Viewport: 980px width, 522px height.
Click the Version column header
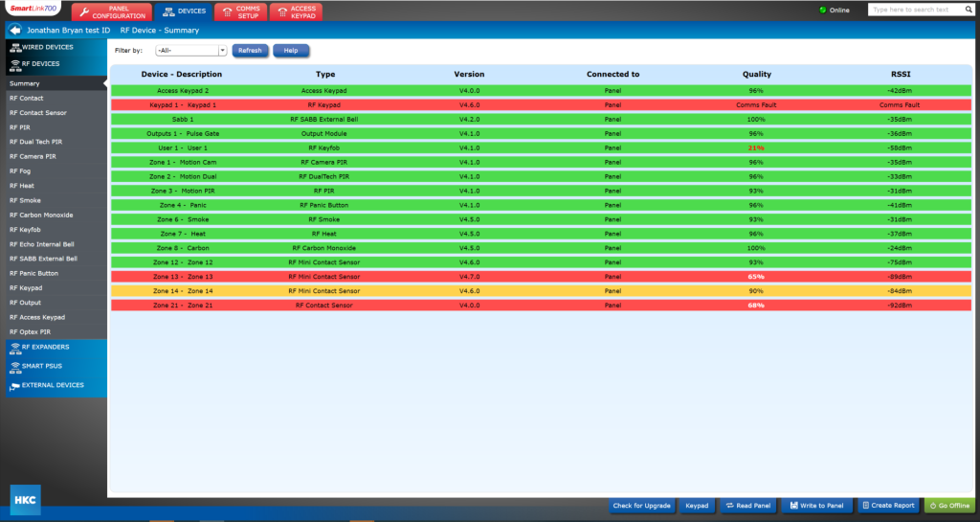pyautogui.click(x=469, y=75)
